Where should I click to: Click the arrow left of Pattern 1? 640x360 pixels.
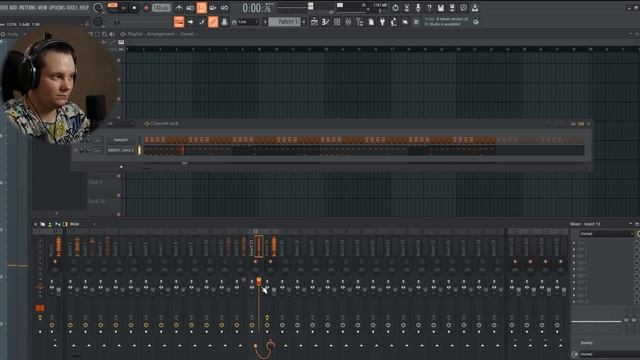pyautogui.click(x=265, y=22)
